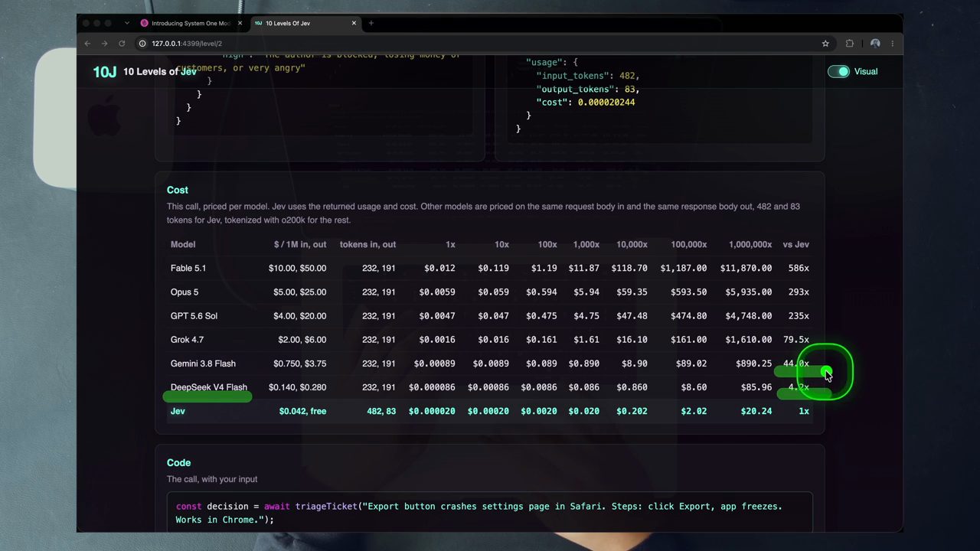Click the address bar URL field
Viewport: 980px width, 551px height.
coord(475,44)
